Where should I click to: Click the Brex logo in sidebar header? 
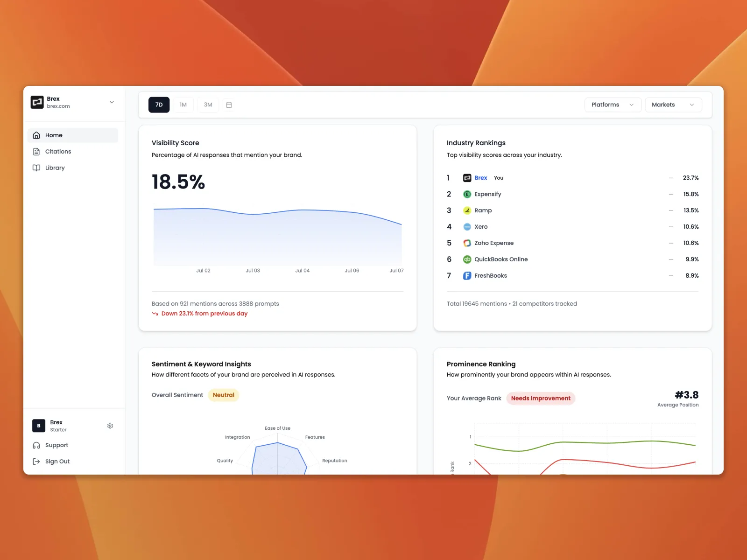tap(37, 102)
